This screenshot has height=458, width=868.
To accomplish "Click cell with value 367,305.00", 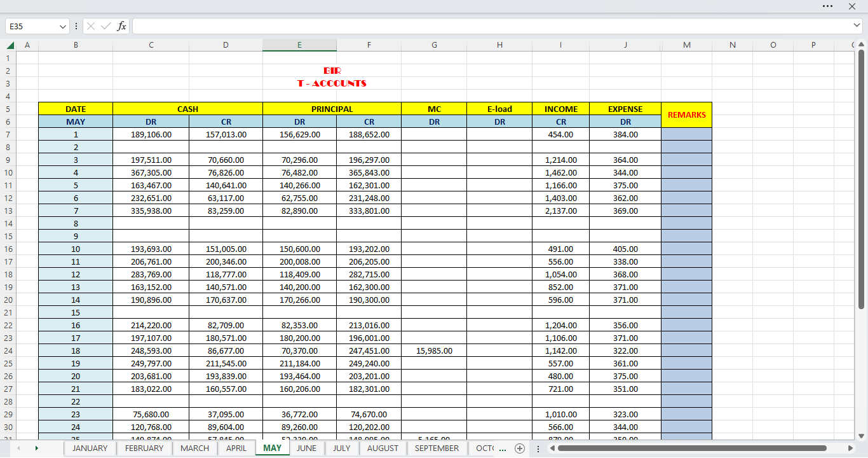I will coord(151,172).
